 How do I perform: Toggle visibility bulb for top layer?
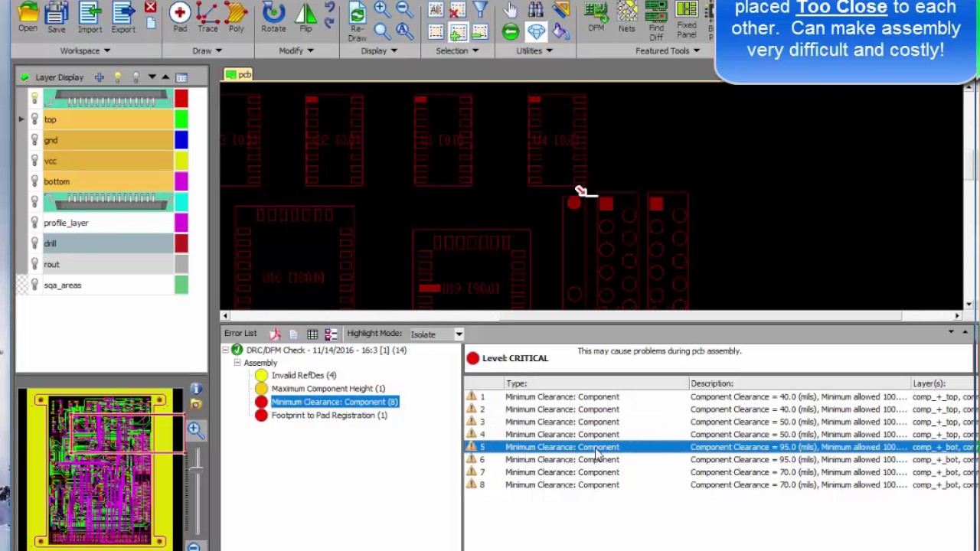click(34, 119)
